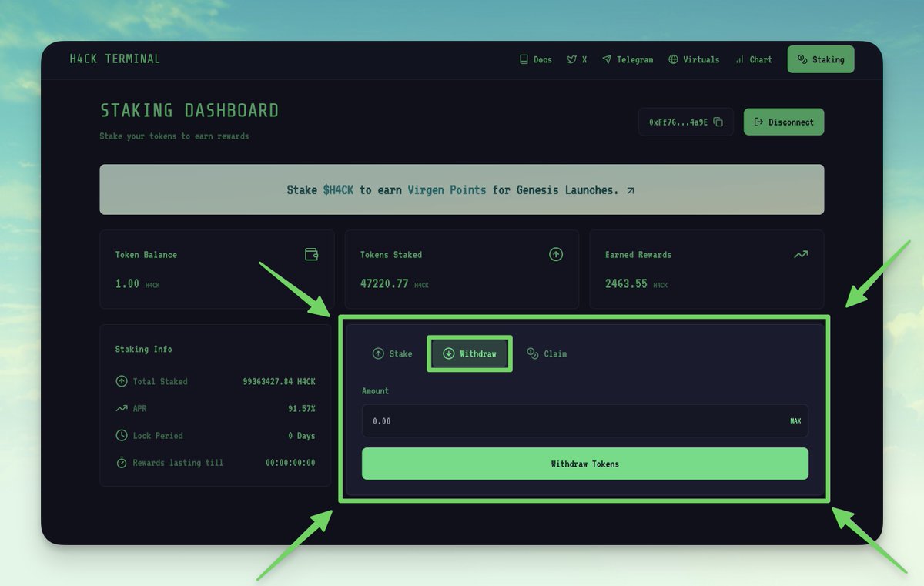Click MAX to fill the withdraw amount
Image resolution: width=924 pixels, height=586 pixels.
pos(796,421)
